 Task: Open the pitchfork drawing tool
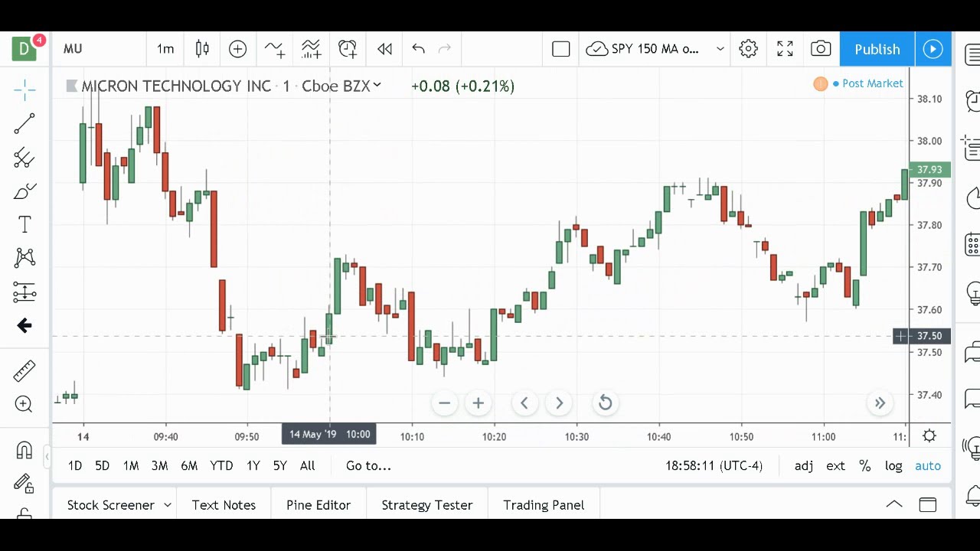24,158
